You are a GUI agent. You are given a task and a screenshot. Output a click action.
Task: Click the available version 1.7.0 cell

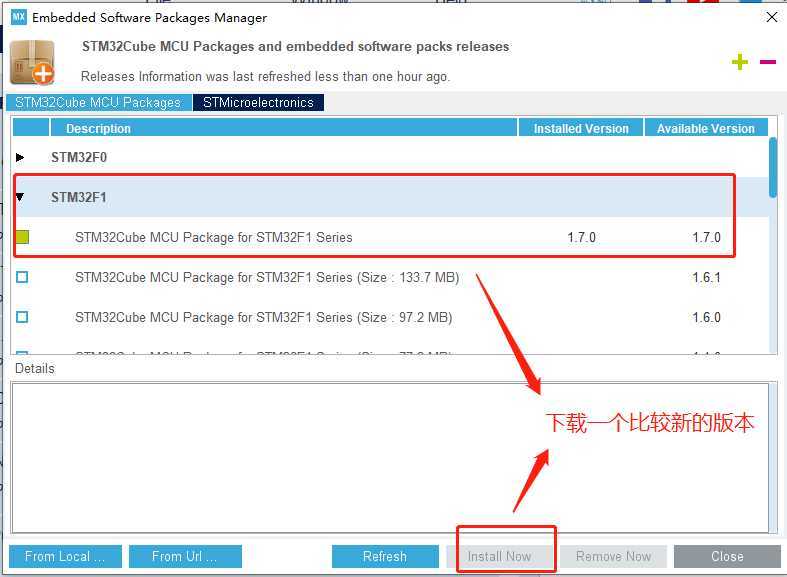[706, 237]
